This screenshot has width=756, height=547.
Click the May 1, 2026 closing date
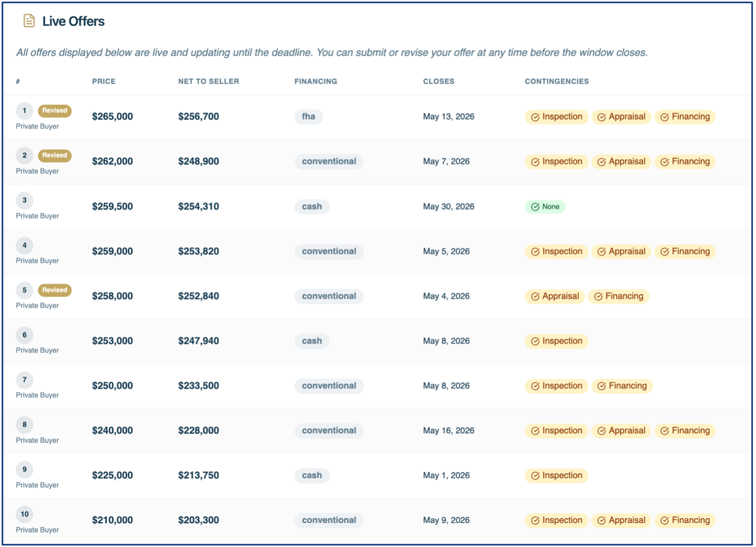[x=446, y=476]
